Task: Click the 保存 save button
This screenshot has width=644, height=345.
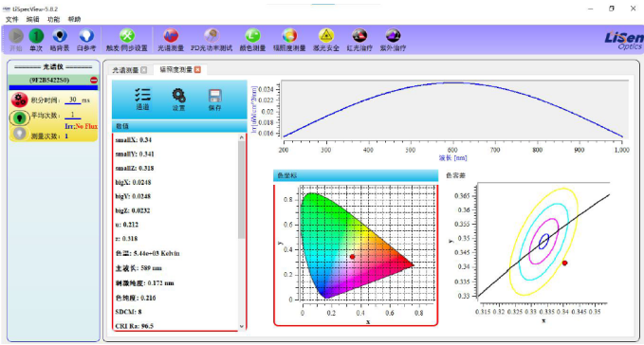Action: point(214,100)
